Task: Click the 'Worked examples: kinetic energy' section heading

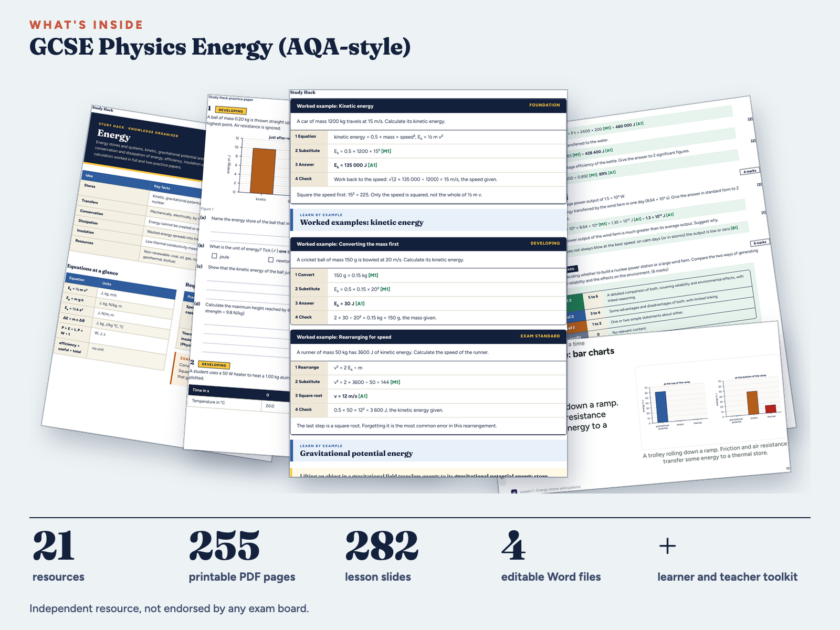Action: (x=362, y=223)
